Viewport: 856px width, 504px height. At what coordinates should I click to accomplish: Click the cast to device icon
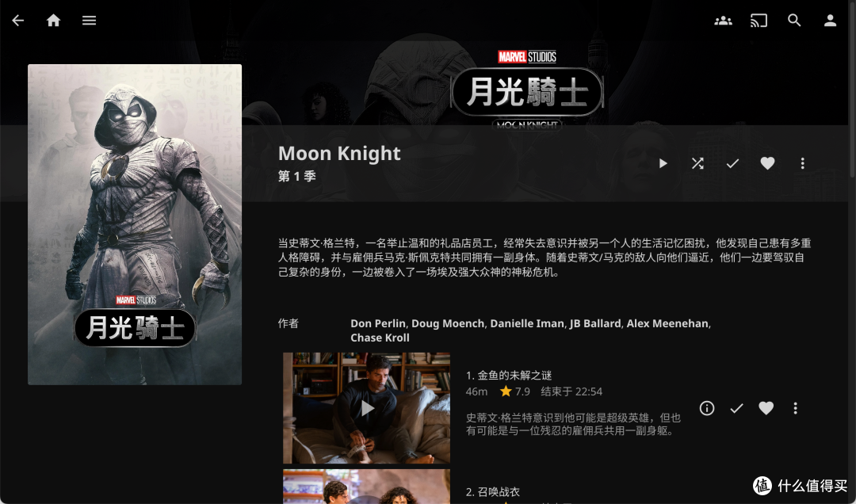[x=759, y=21]
